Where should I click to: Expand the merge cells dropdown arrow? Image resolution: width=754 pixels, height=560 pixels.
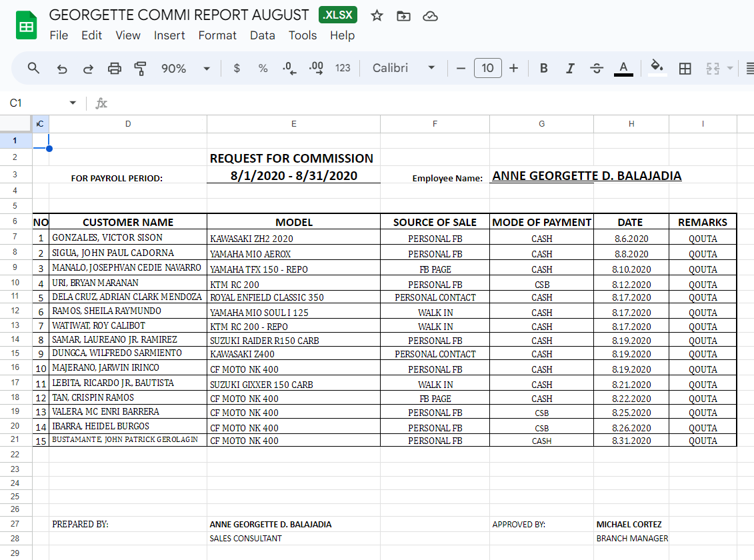(x=729, y=68)
